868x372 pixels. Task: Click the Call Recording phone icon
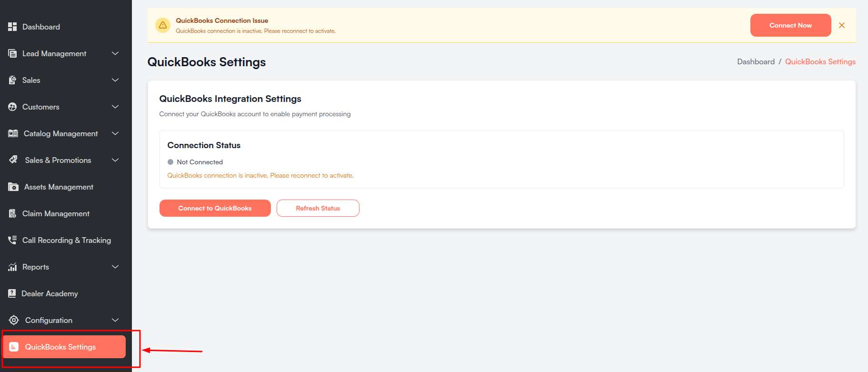[12, 240]
